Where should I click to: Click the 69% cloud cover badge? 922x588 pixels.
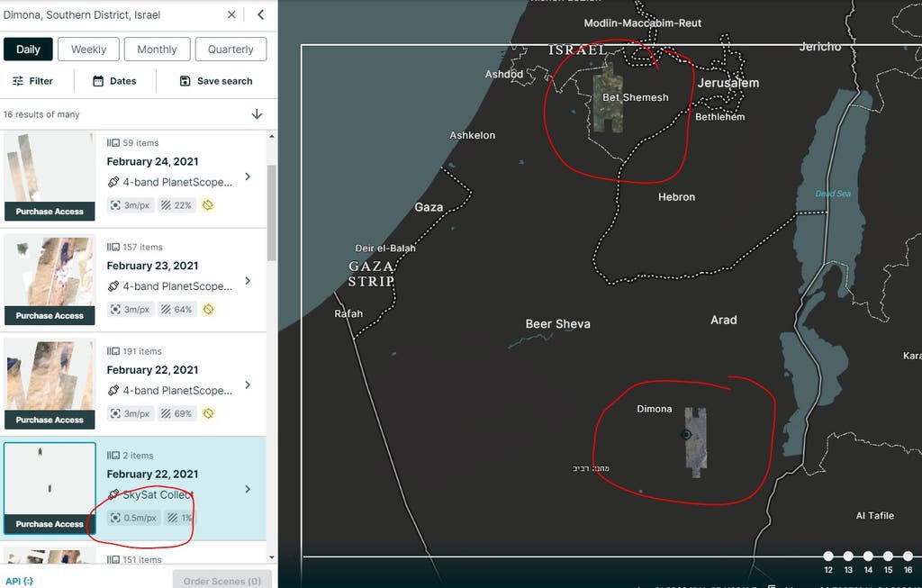coord(176,413)
